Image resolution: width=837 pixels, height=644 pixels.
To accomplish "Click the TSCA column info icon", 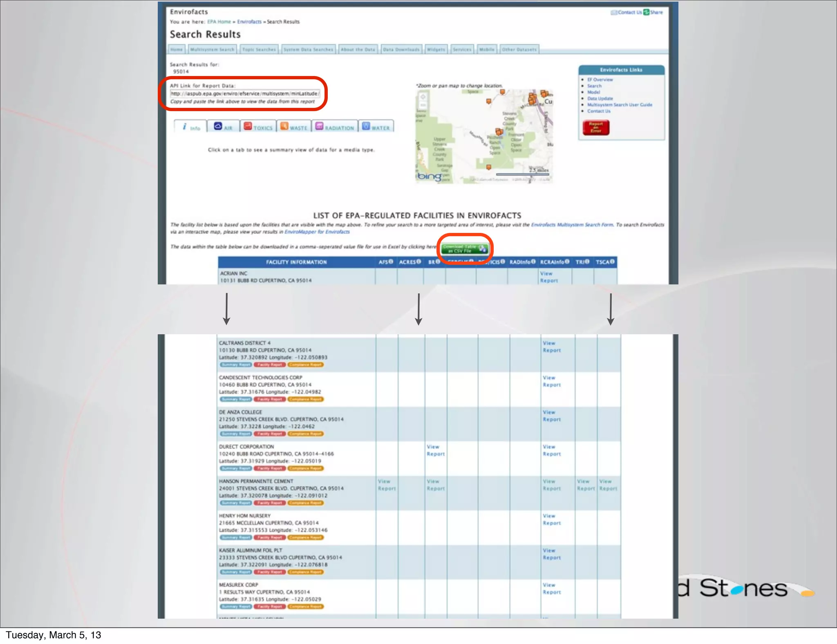I will pyautogui.click(x=612, y=262).
